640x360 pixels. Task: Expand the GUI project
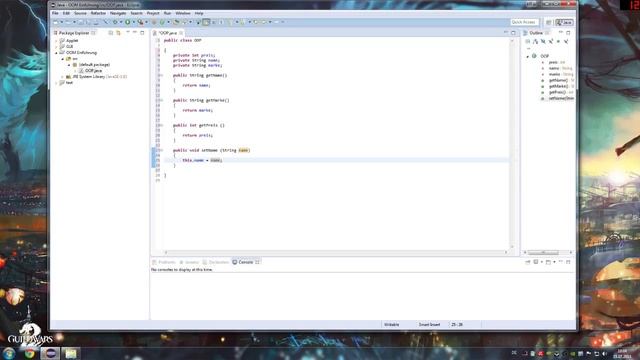click(x=56, y=47)
